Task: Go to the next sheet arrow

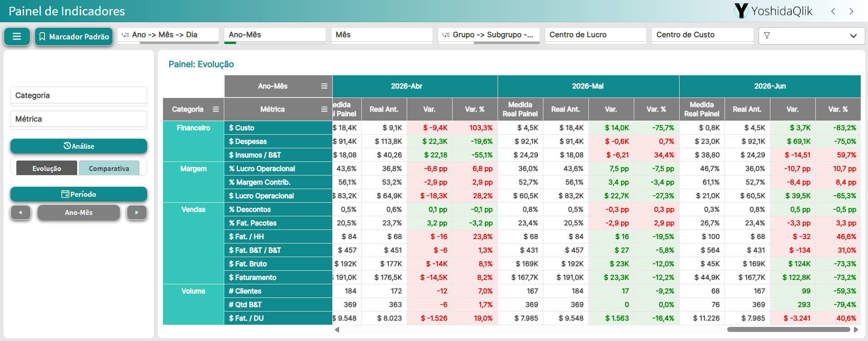Action: tap(851, 11)
